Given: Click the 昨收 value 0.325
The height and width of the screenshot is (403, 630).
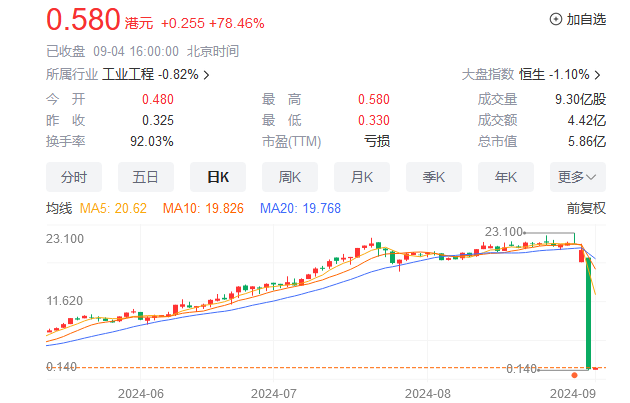Looking at the screenshot, I should pos(158,120).
